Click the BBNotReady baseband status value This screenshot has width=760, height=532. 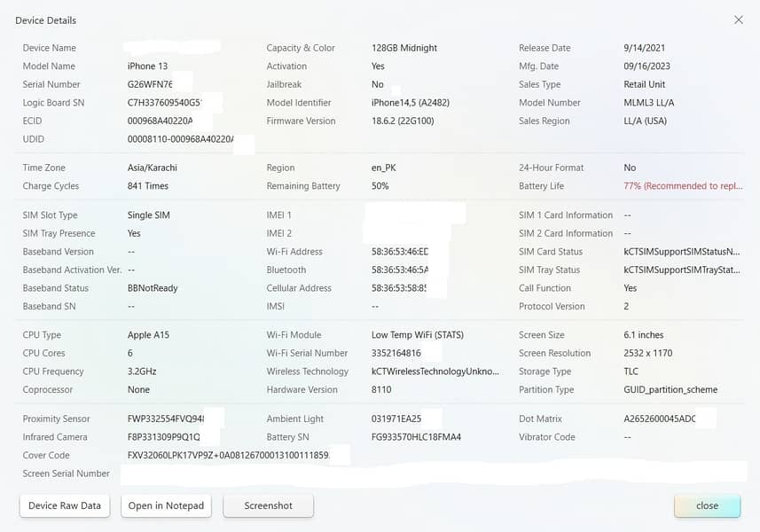click(153, 288)
